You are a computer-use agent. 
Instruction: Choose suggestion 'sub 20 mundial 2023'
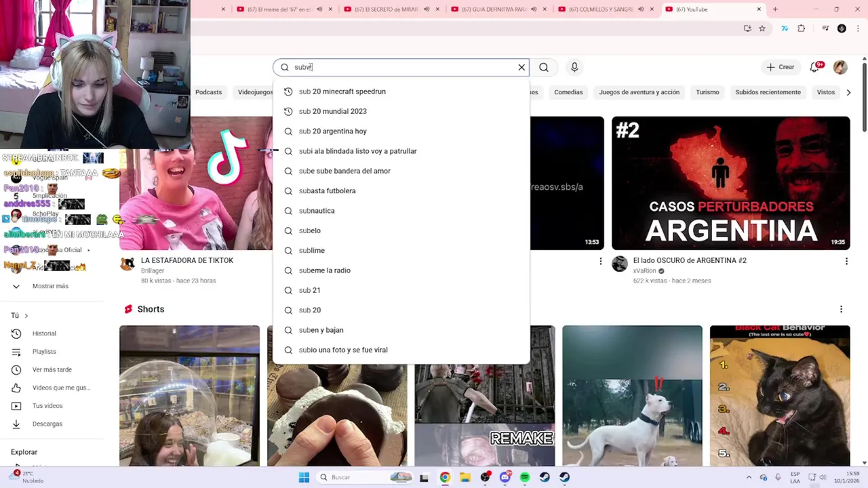pos(401,111)
